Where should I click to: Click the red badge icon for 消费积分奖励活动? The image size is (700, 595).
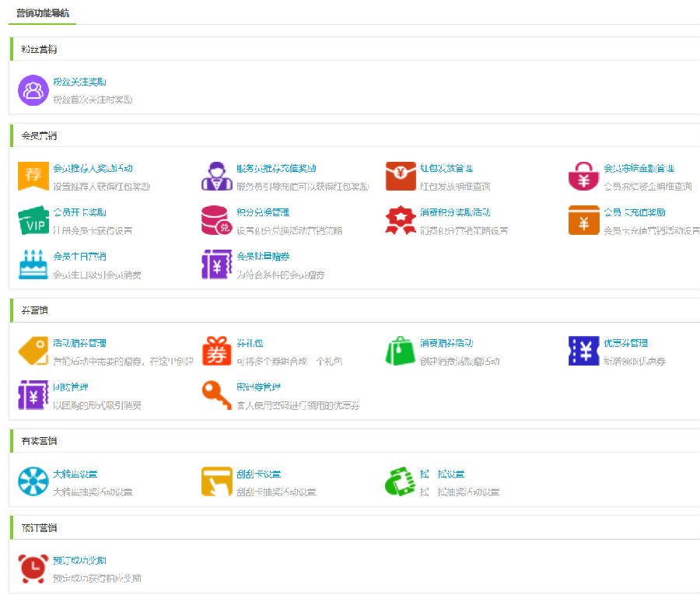pos(401,220)
